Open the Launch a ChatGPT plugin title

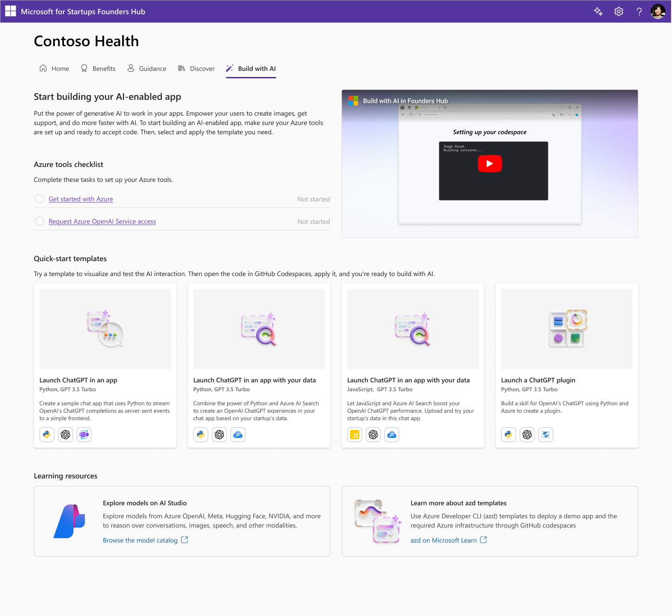coord(538,380)
